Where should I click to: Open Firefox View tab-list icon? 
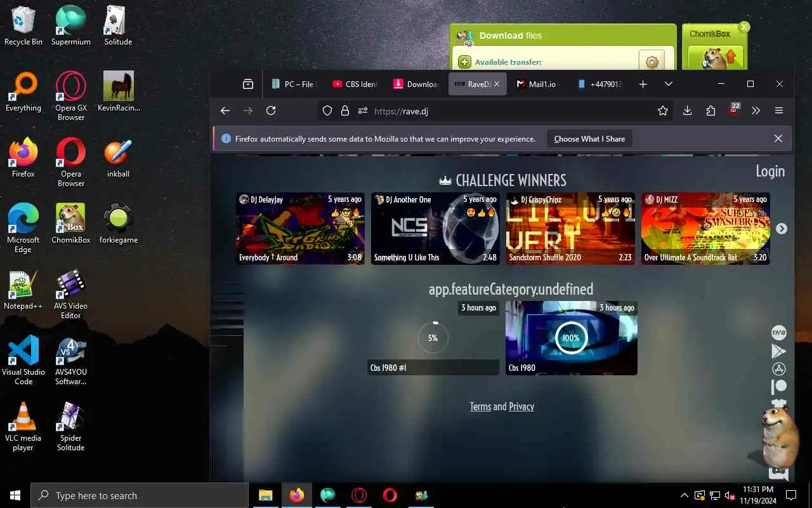coord(248,84)
